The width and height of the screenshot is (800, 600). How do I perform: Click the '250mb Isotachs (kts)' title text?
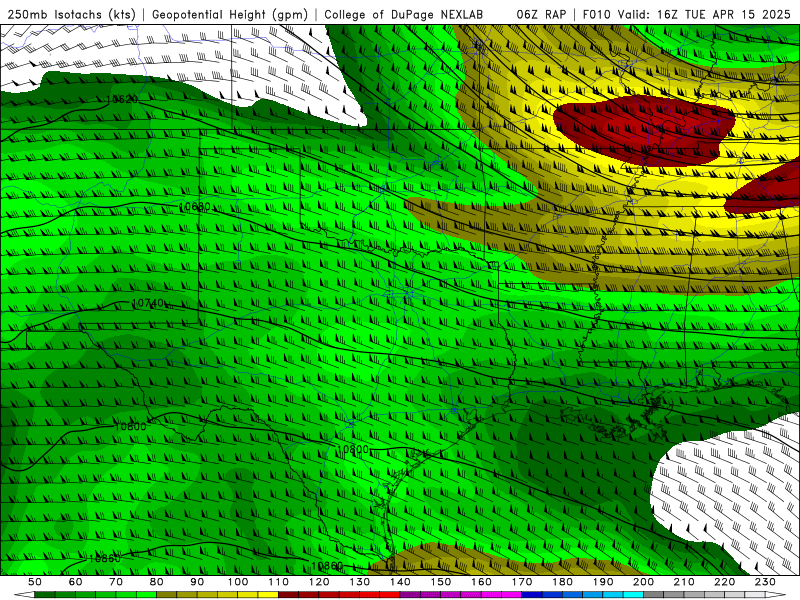pyautogui.click(x=71, y=15)
